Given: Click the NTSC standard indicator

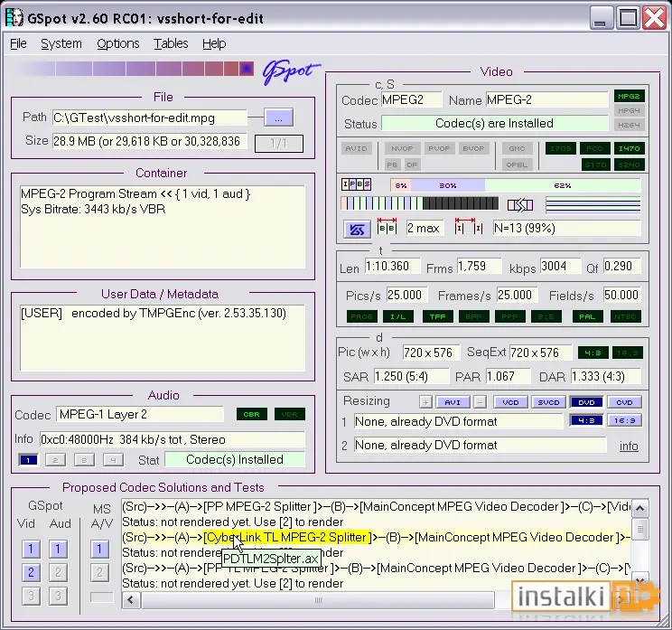Looking at the screenshot, I should pyautogui.click(x=625, y=316).
